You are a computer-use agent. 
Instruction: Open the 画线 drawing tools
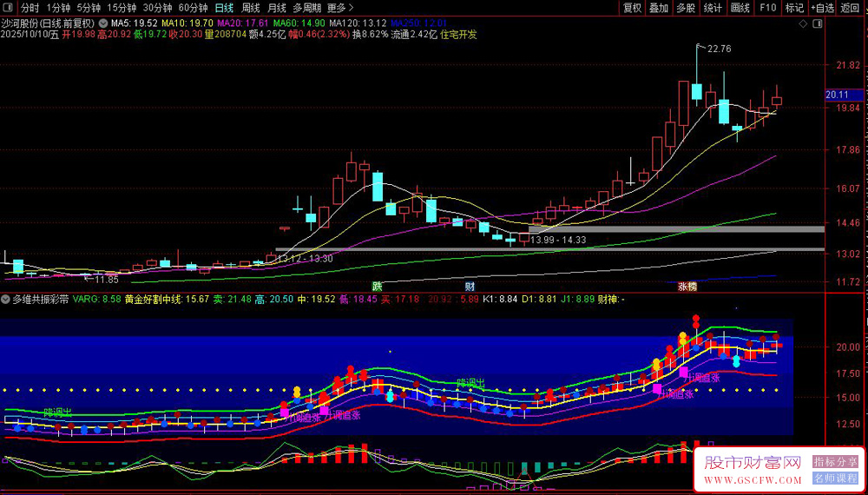pyautogui.click(x=740, y=8)
